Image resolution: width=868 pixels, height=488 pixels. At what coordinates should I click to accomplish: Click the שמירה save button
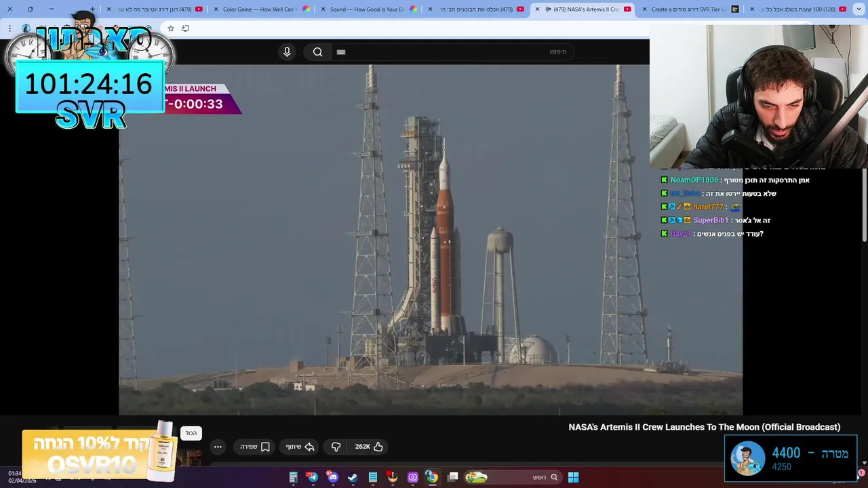point(255,447)
